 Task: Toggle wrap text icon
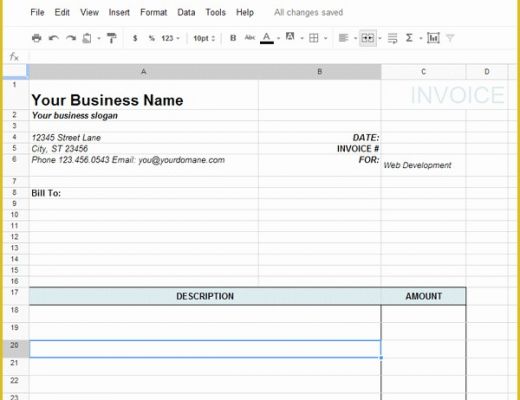[393, 38]
